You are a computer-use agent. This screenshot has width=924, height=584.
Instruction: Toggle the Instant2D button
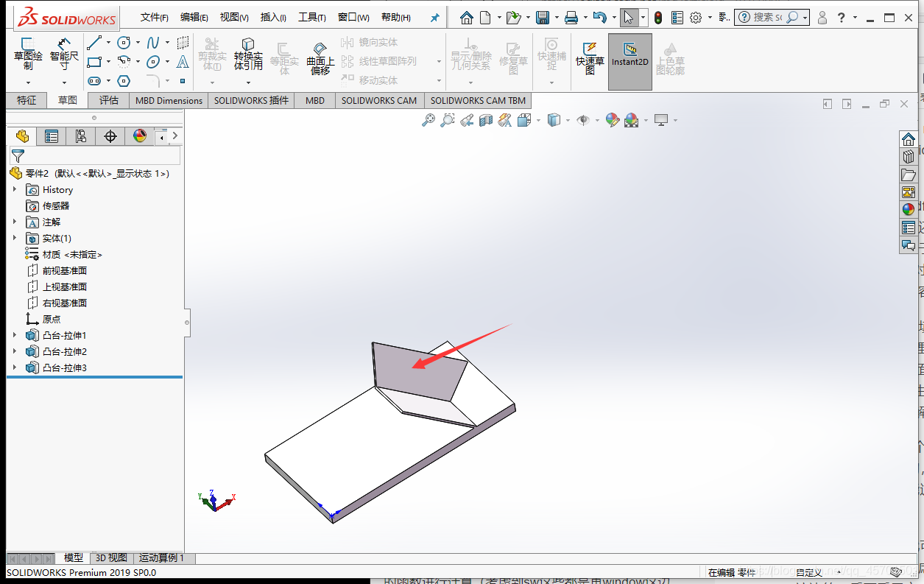(630, 62)
